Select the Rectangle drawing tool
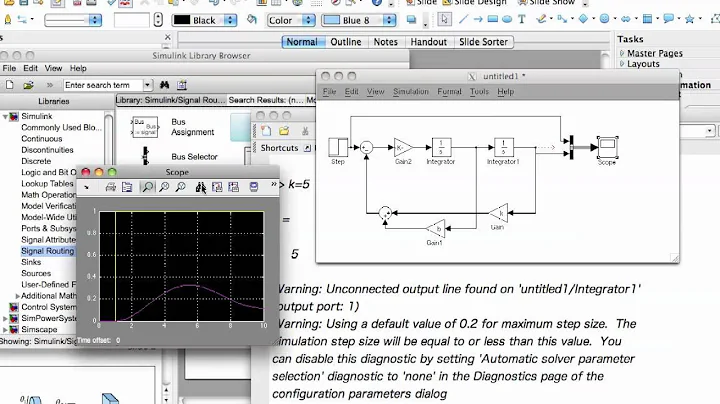 tap(493, 19)
